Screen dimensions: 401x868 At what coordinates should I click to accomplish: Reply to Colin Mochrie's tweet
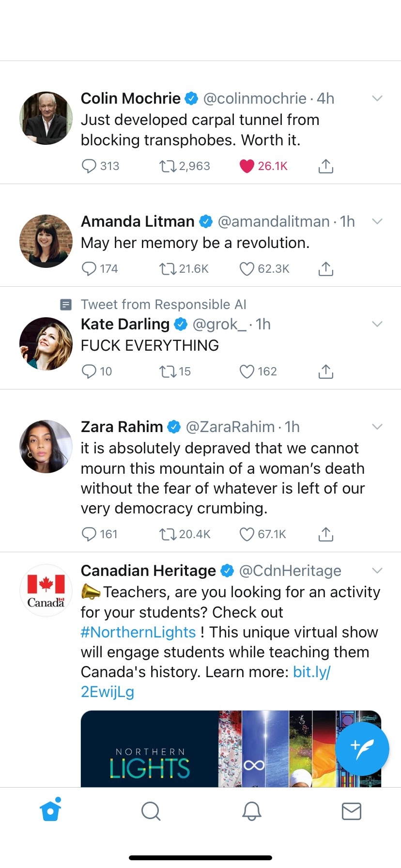coord(89,166)
